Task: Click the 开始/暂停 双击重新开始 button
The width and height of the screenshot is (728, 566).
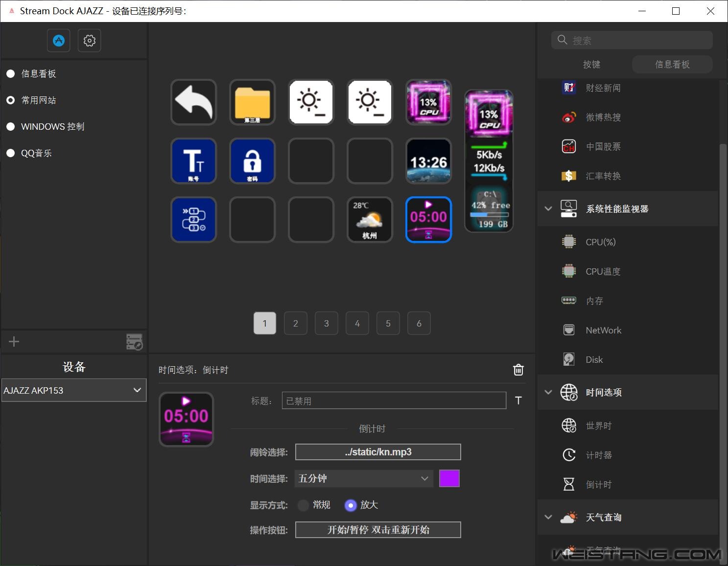Action: click(x=378, y=530)
